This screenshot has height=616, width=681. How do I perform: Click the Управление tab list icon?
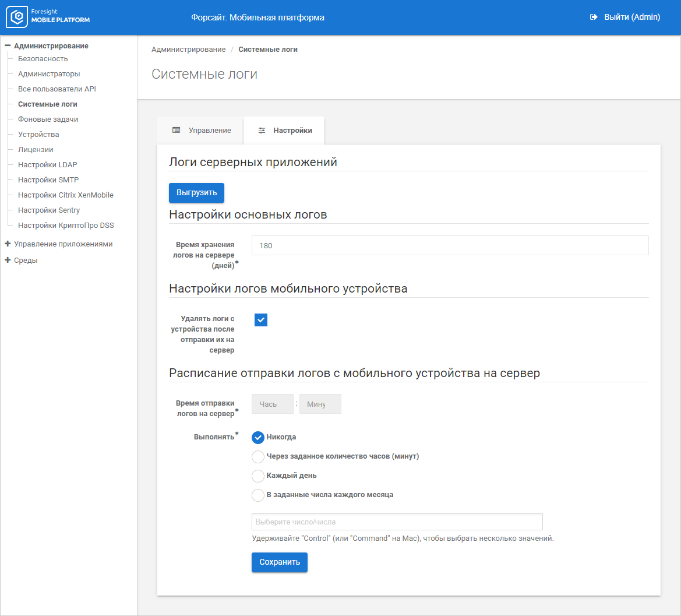[176, 131]
